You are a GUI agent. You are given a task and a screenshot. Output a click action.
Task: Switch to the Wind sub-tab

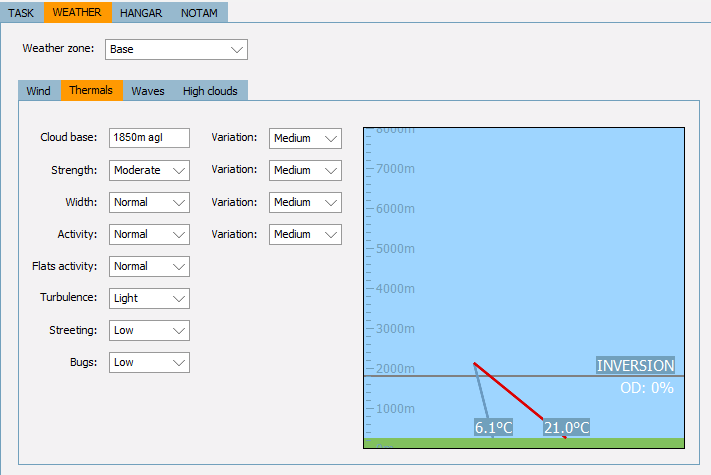tap(39, 91)
